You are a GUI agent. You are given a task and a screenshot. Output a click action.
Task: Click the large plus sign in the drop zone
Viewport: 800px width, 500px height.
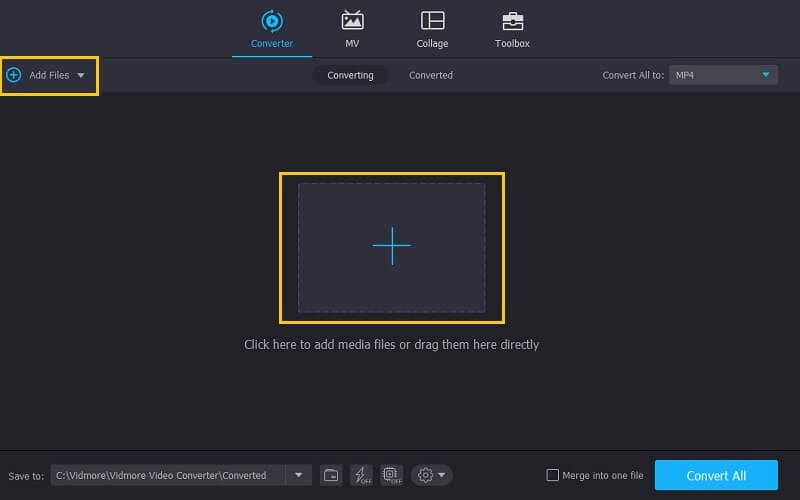click(x=391, y=246)
